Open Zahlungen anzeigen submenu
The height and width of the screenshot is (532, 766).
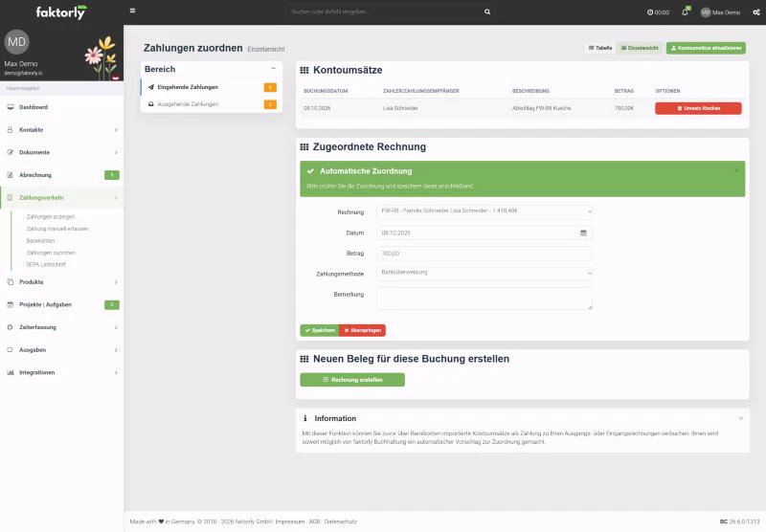[x=51, y=216]
